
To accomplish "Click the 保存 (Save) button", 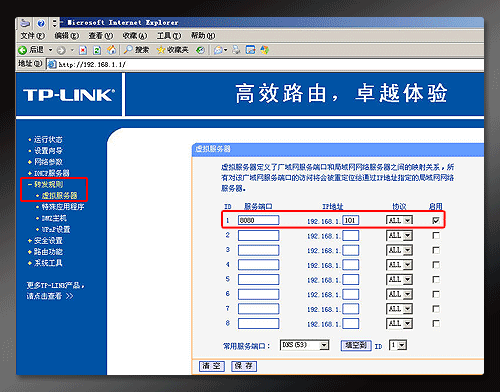I will (x=244, y=366).
